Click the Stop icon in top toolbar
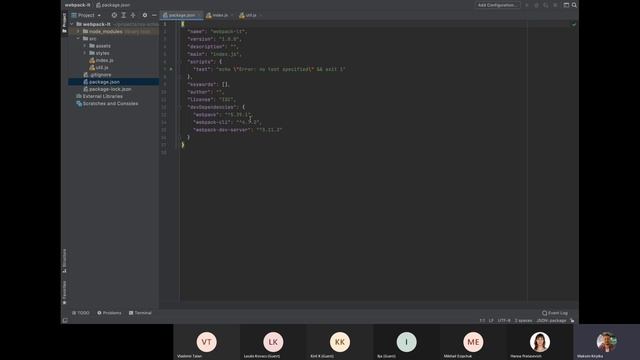 click(555, 5)
